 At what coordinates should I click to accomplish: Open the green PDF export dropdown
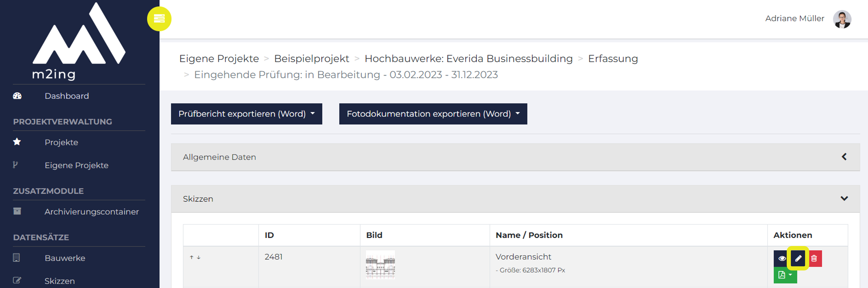click(x=785, y=275)
